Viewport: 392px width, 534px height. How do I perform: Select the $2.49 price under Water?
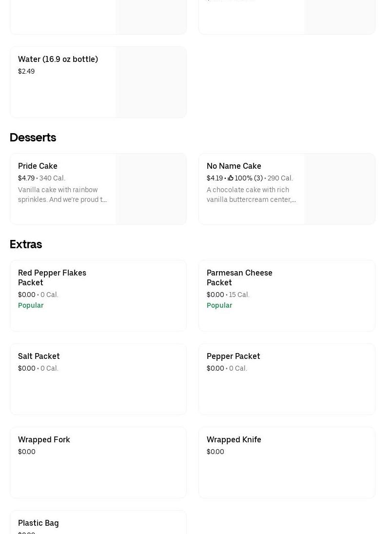coord(26,71)
